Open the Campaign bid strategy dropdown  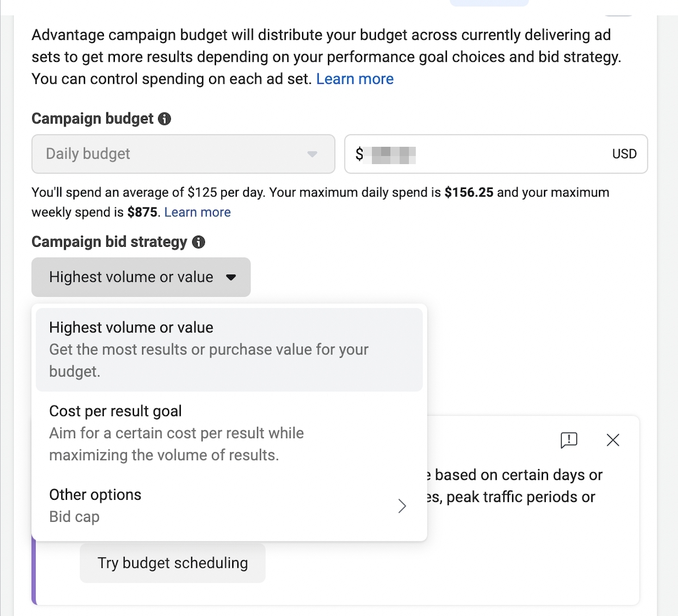coord(140,277)
